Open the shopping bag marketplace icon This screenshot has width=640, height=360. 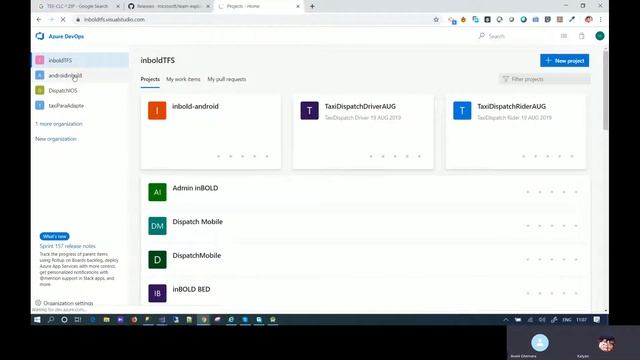click(x=582, y=36)
